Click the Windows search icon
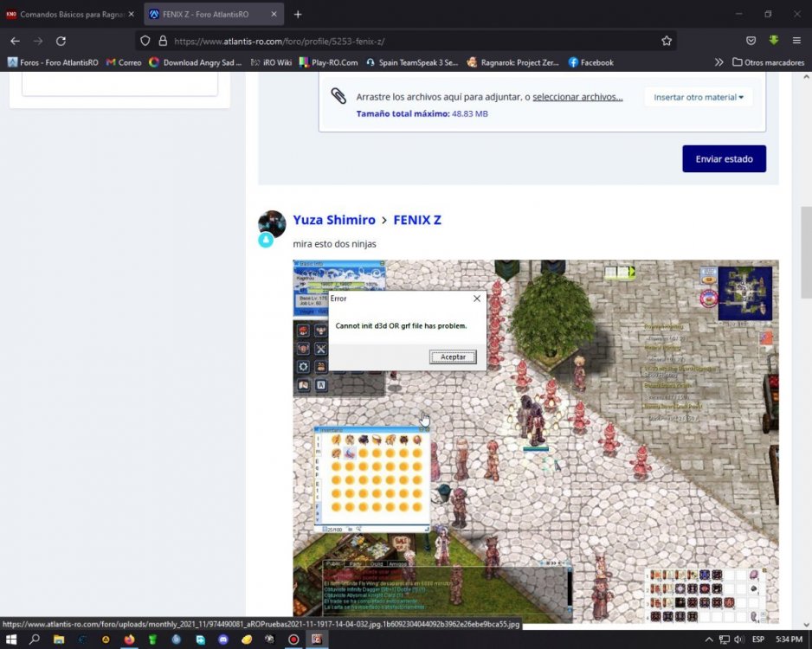Image resolution: width=812 pixels, height=649 pixels. (x=34, y=640)
